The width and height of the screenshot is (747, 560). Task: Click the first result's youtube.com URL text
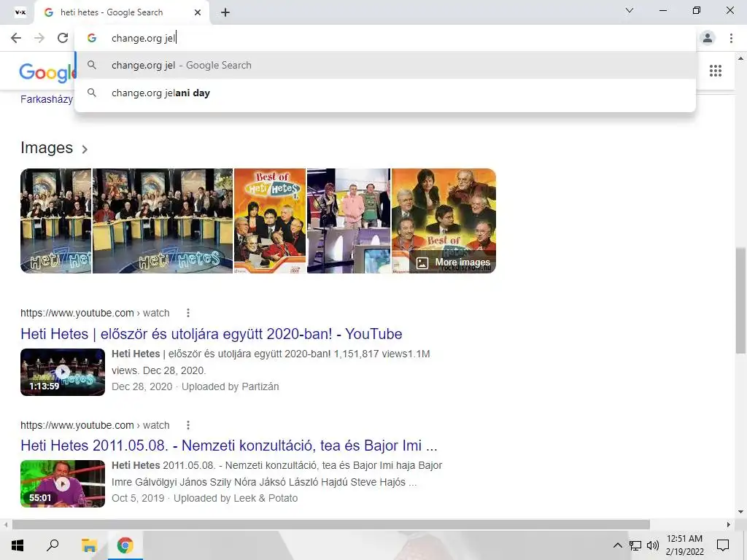coord(95,313)
